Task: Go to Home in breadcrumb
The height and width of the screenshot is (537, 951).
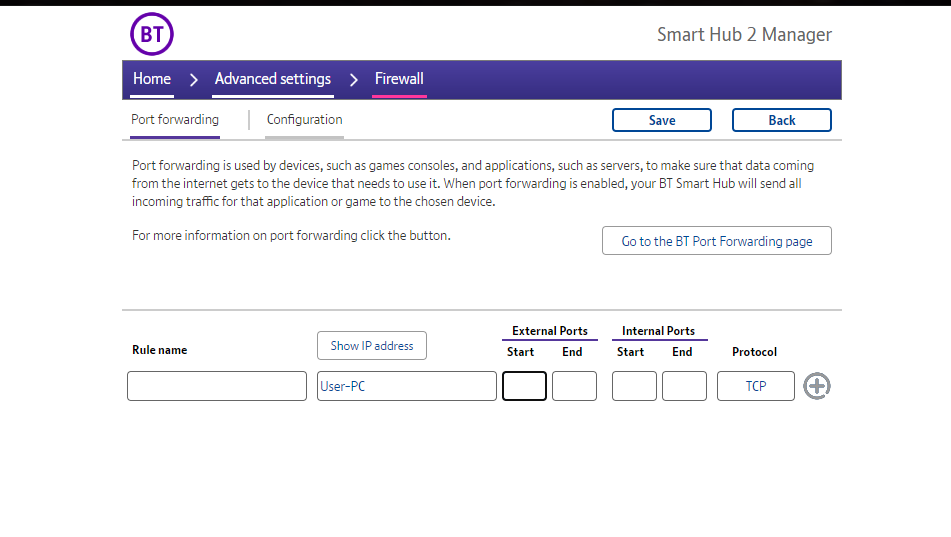Action: (152, 79)
